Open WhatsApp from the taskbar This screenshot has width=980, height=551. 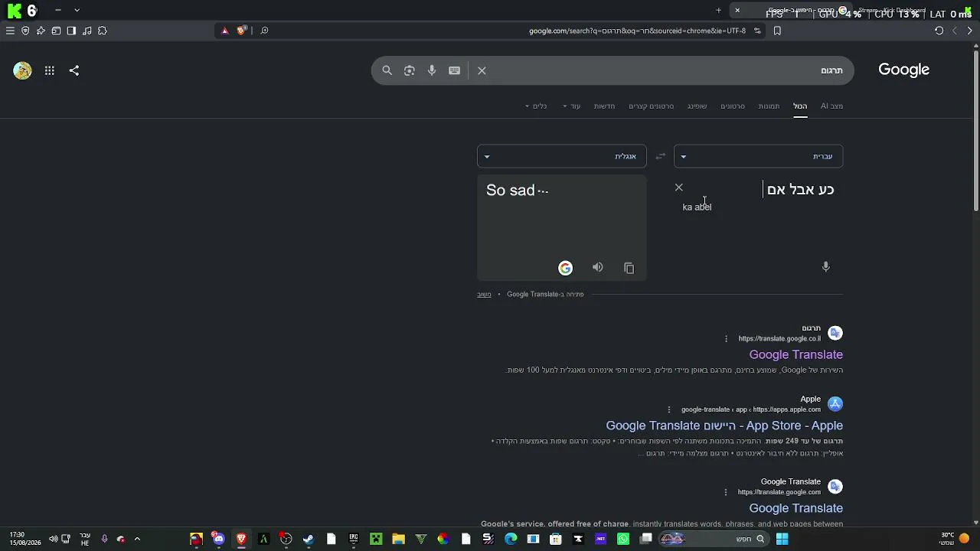click(623, 539)
